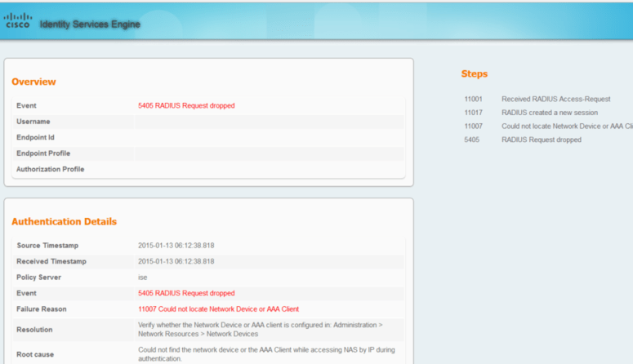Click the Resolution text about Network Devices
This screenshot has width=633, height=364.
(x=259, y=330)
